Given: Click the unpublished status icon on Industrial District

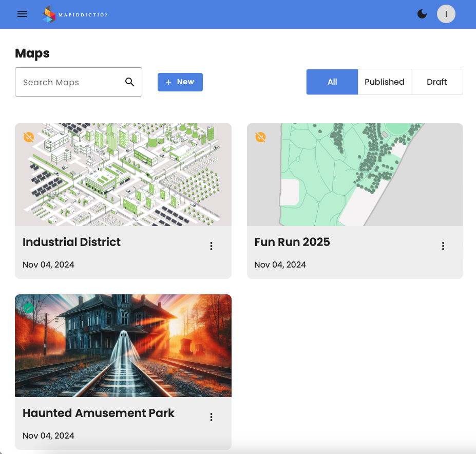Looking at the screenshot, I should [x=29, y=137].
